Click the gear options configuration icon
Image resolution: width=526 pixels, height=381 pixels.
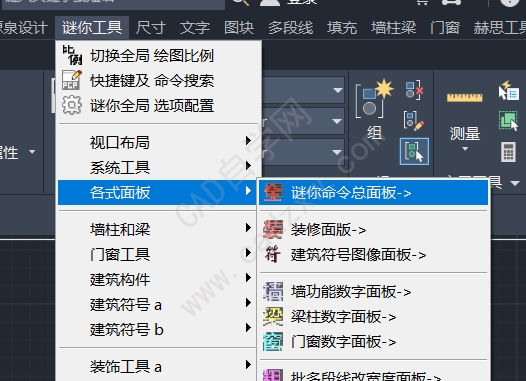click(x=72, y=105)
